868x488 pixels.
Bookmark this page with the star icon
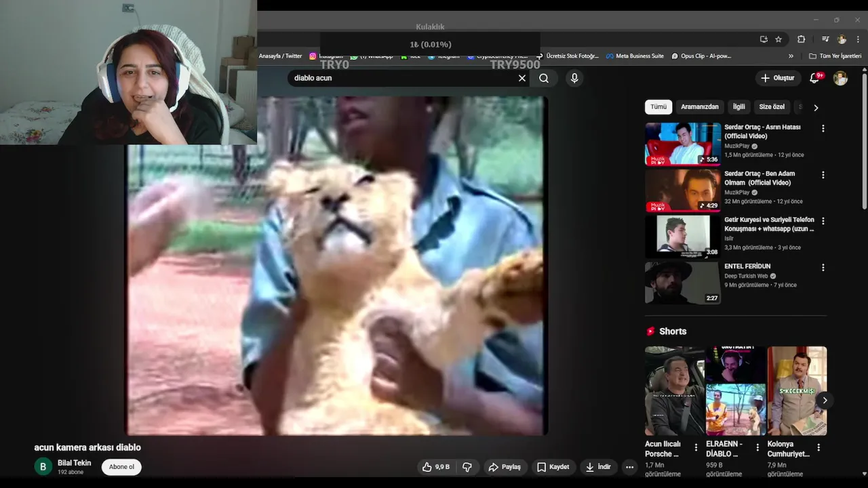(778, 39)
